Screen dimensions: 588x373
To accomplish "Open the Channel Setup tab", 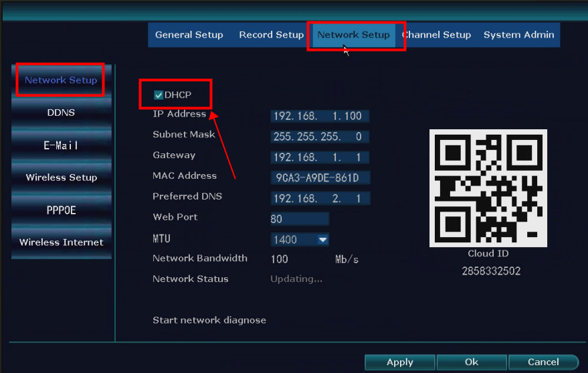I will 437,35.
